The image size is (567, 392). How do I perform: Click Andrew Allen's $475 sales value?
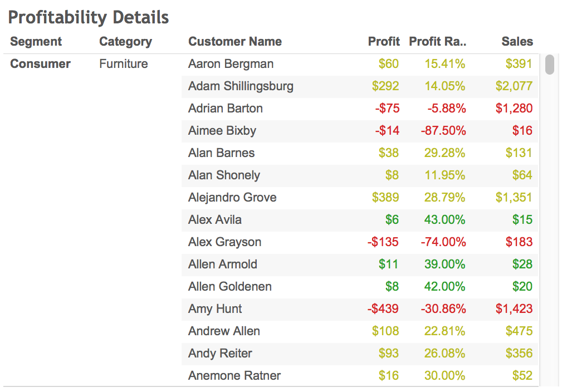point(519,331)
